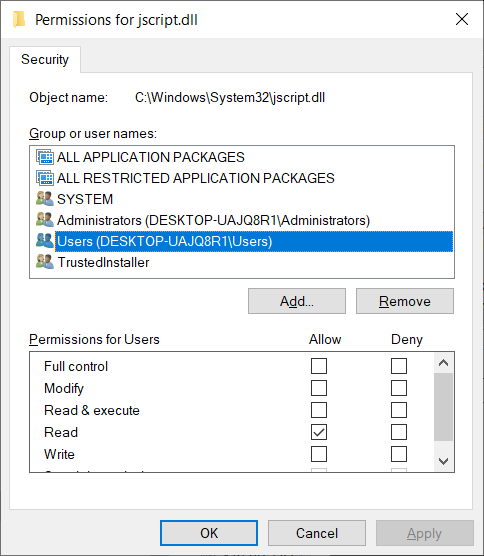Viewport: 484px width, 556px height.
Task: Enable Deny for Full control
Action: 399,366
